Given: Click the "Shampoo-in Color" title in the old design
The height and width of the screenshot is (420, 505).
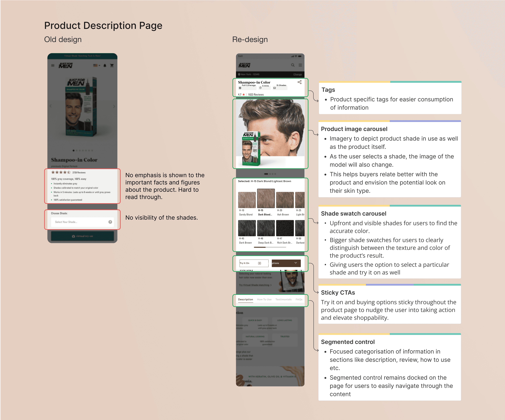Looking at the screenshot, I should (x=74, y=160).
